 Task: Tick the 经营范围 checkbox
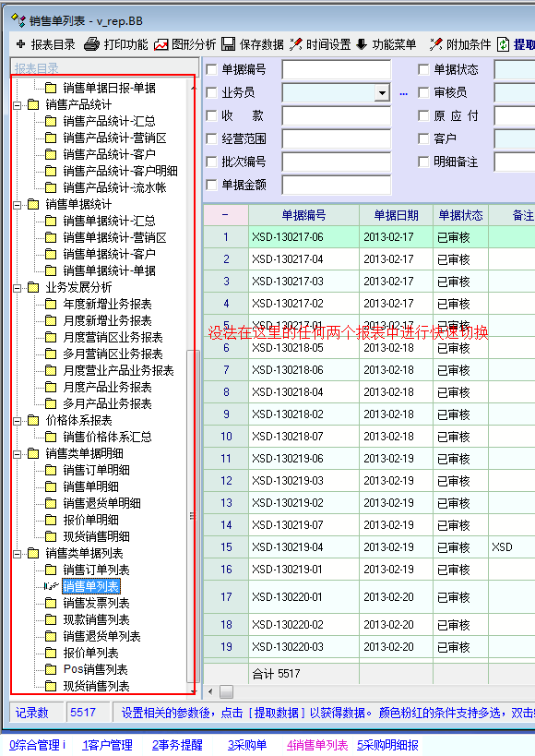[211, 138]
